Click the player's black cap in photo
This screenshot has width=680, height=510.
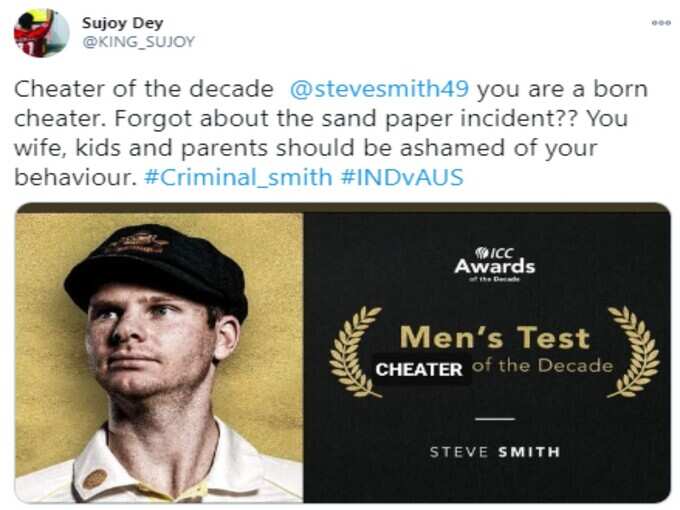156,269
